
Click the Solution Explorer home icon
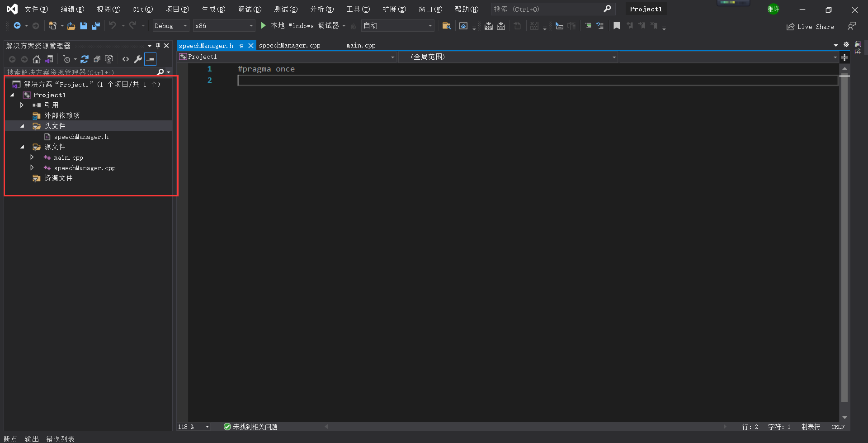[37, 59]
